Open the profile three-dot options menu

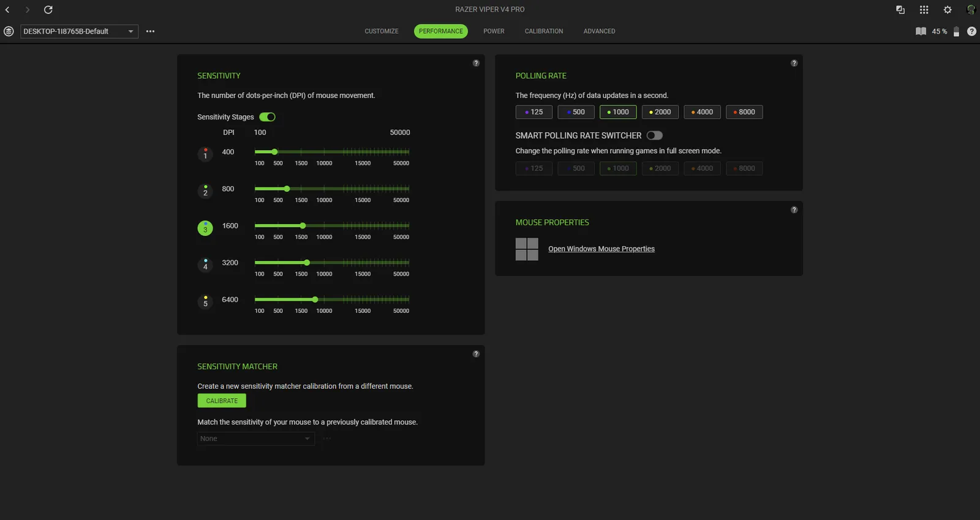tap(151, 31)
